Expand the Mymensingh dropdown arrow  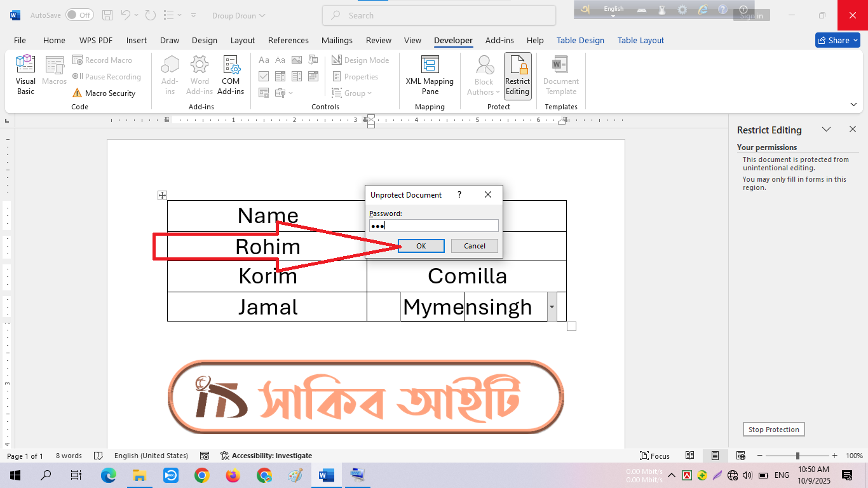point(552,307)
